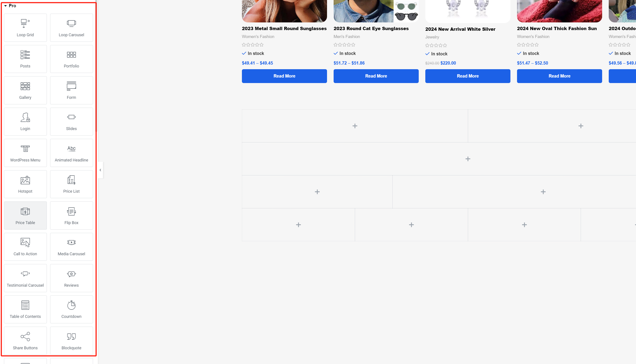636x364 pixels.
Task: Expand the center row add block
Action: tap(467, 158)
